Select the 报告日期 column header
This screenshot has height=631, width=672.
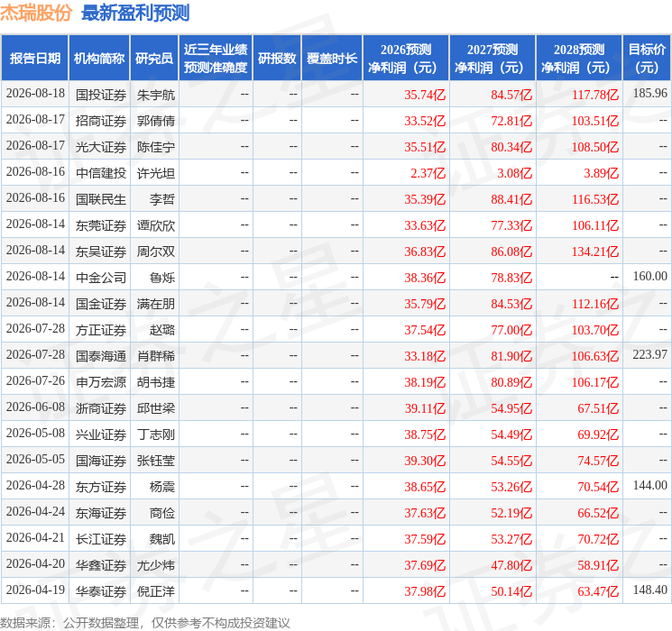pos(34,59)
